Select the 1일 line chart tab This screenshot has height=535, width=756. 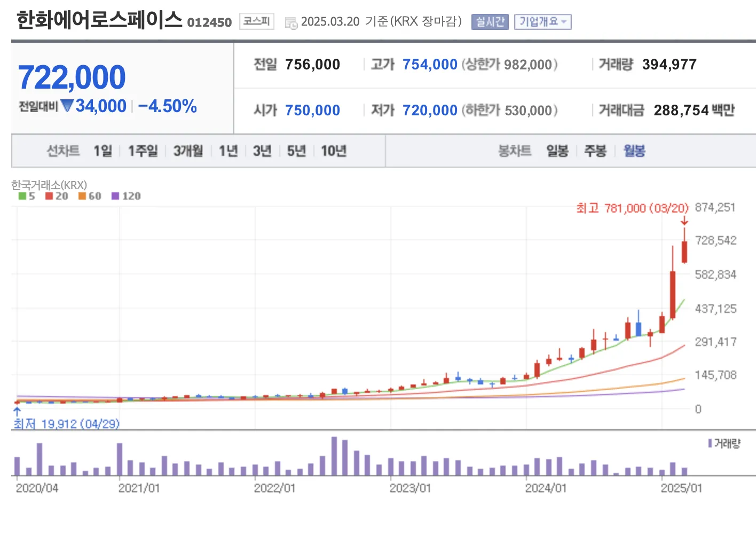click(x=103, y=151)
